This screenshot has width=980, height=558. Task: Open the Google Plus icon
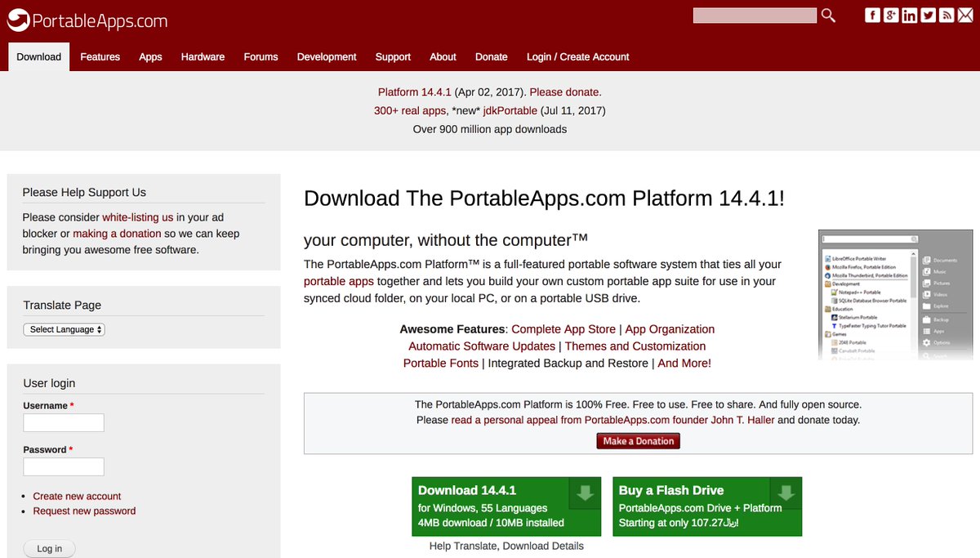pyautogui.click(x=892, y=16)
